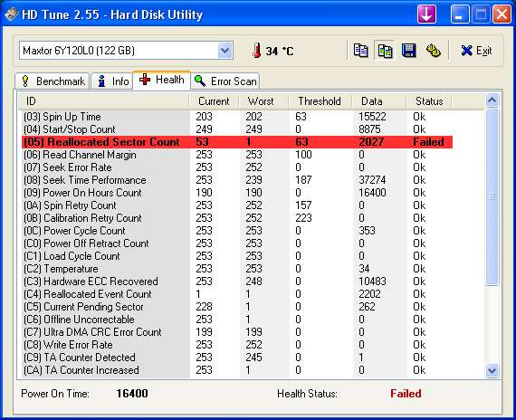Click the thermometer temperature icon
Image resolution: width=516 pixels, height=420 pixels.
[x=257, y=51]
